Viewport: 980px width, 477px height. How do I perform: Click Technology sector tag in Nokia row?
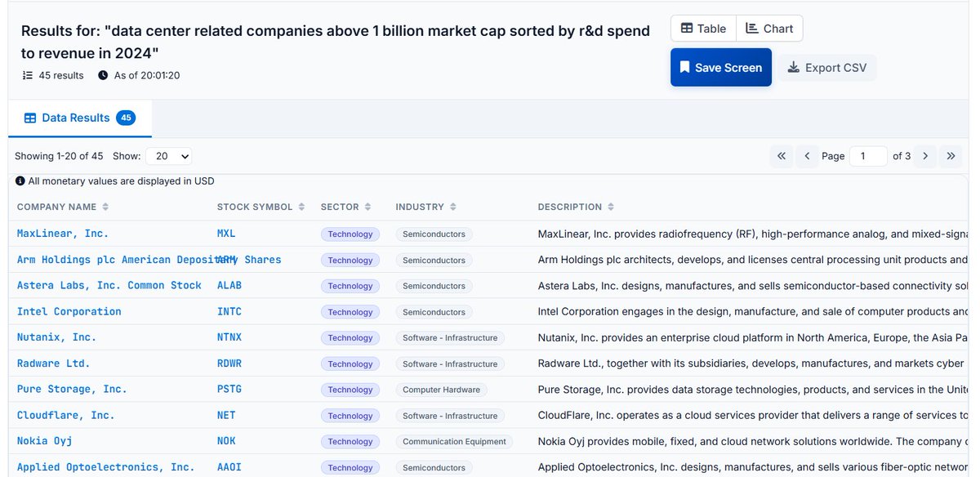tap(350, 442)
